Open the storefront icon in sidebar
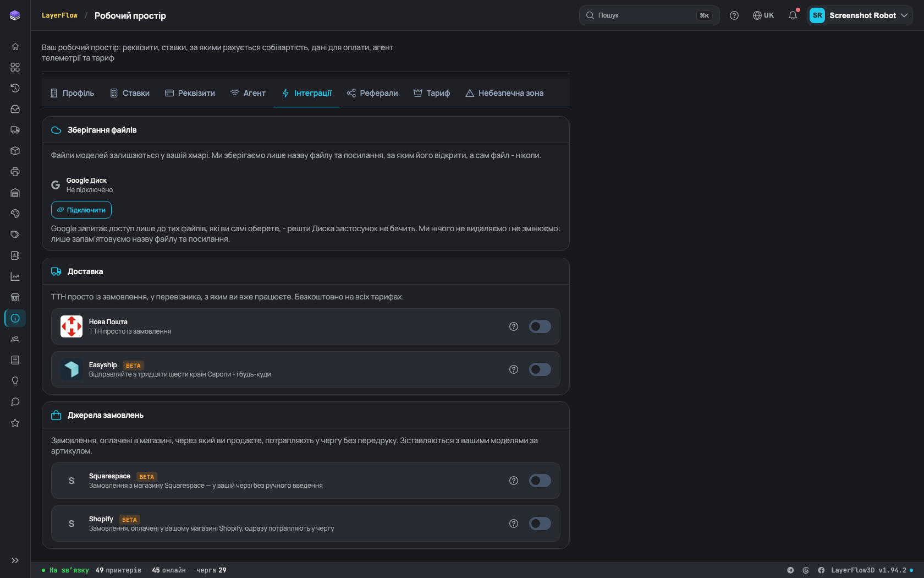The image size is (924, 578). tap(15, 297)
